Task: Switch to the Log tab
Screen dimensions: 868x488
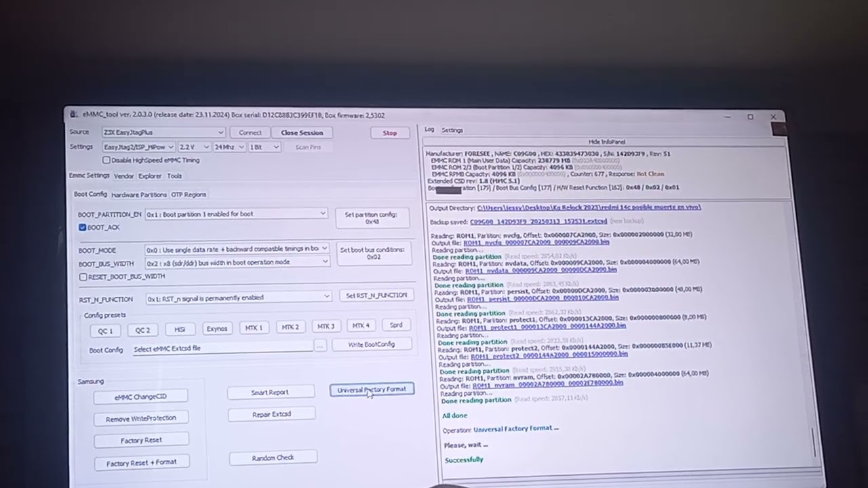Action: click(x=429, y=129)
